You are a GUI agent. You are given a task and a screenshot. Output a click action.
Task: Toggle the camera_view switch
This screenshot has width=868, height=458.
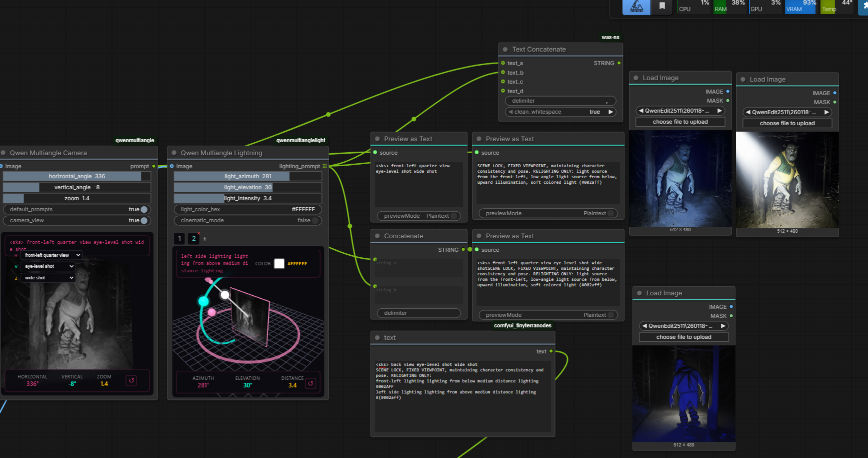click(144, 220)
